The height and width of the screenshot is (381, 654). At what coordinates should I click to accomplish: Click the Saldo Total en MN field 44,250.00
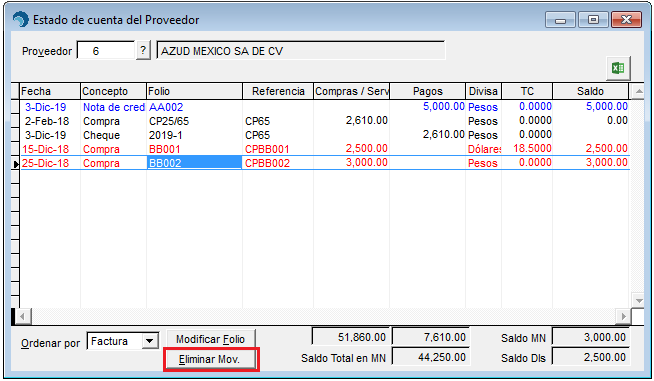click(x=431, y=357)
